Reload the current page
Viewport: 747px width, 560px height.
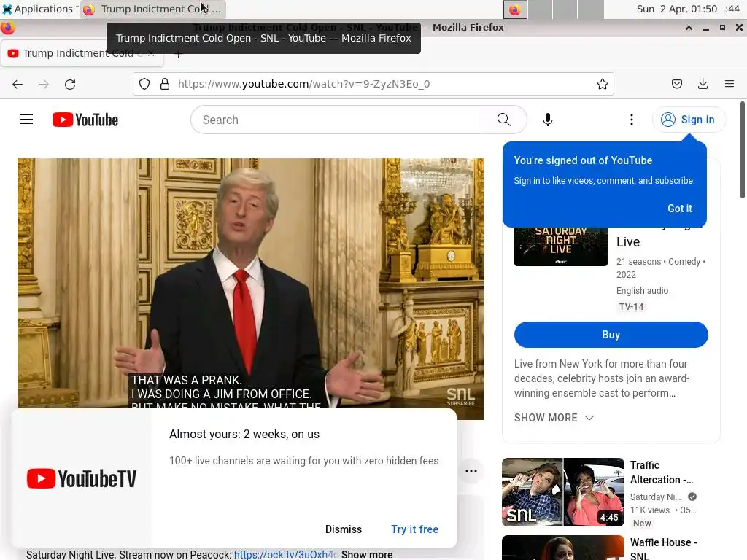(70, 85)
